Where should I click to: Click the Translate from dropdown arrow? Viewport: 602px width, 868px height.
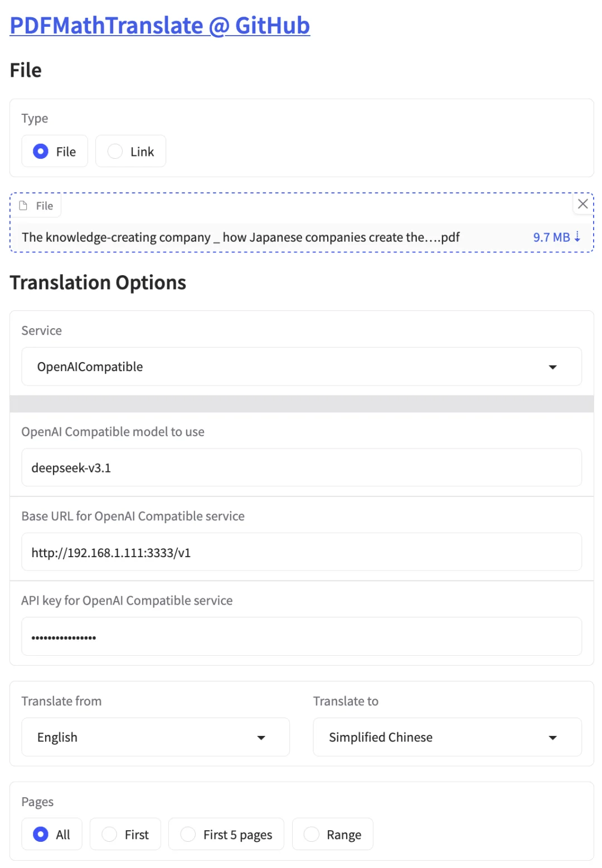click(x=261, y=738)
